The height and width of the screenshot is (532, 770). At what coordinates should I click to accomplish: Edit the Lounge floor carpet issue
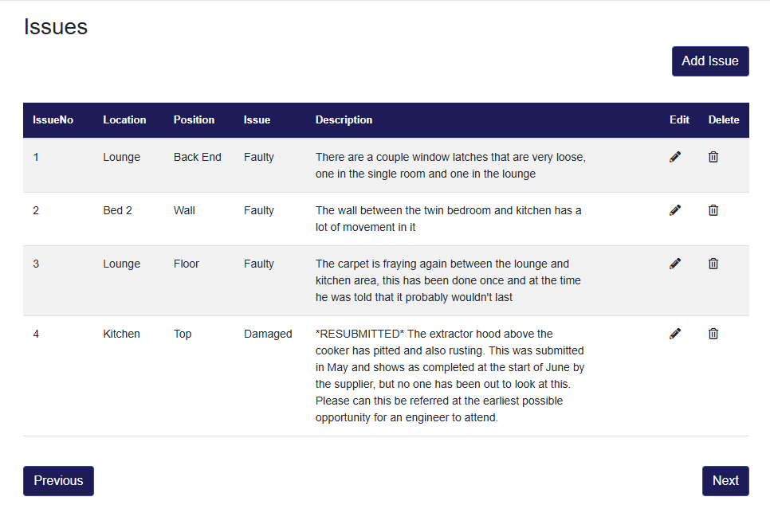click(675, 264)
